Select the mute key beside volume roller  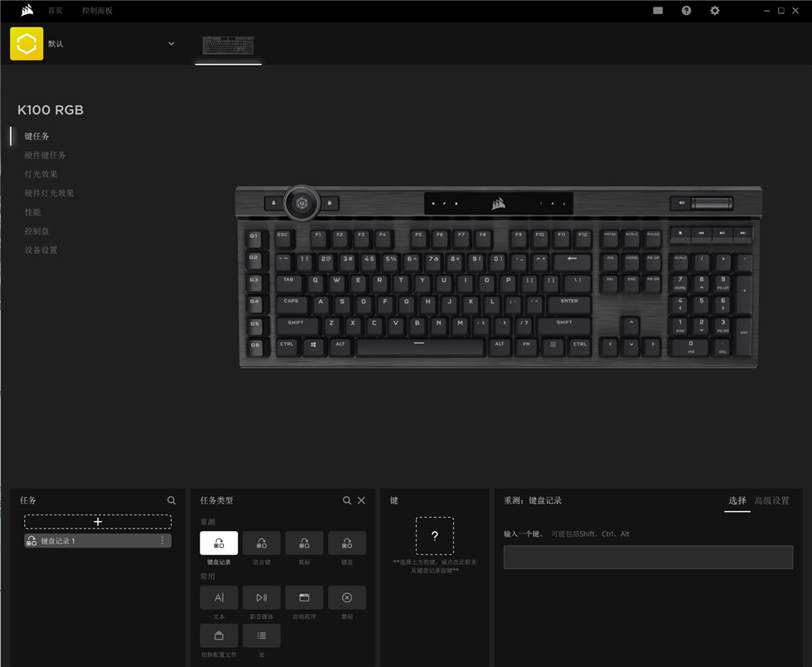(x=681, y=203)
